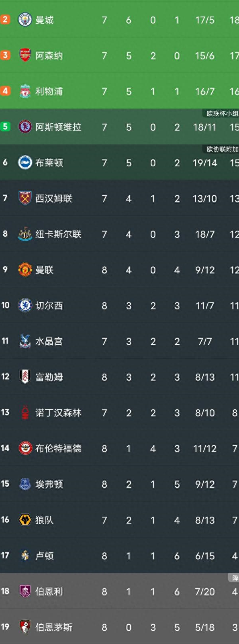Open the Brighton club crest icon
239x644 pixels.
(25, 163)
